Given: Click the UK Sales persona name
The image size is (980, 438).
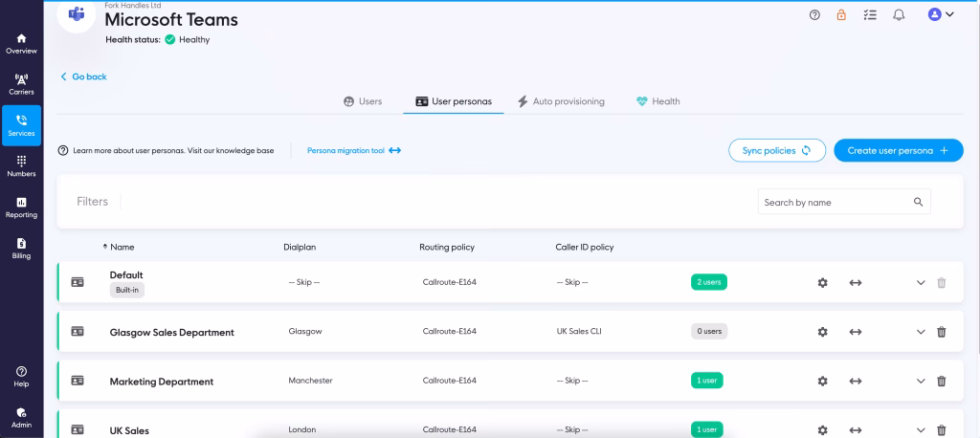Looking at the screenshot, I should pyautogui.click(x=129, y=430).
